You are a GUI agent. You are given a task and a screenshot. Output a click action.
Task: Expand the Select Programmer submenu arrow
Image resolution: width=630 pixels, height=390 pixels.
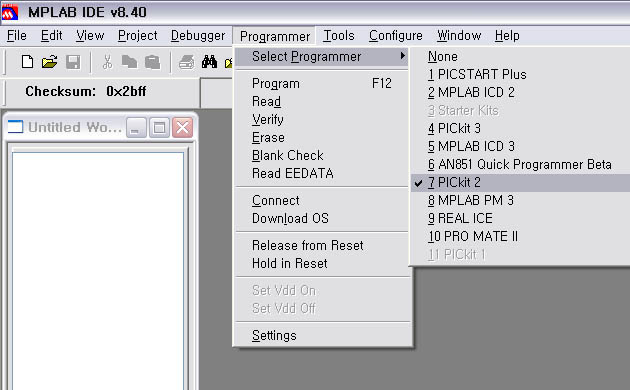click(x=403, y=56)
